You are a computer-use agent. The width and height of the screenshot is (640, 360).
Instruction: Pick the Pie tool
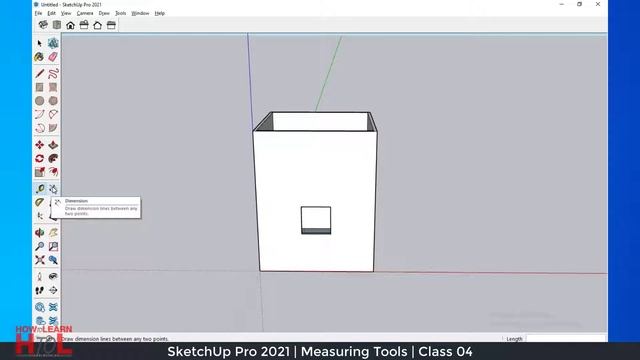[x=53, y=128]
